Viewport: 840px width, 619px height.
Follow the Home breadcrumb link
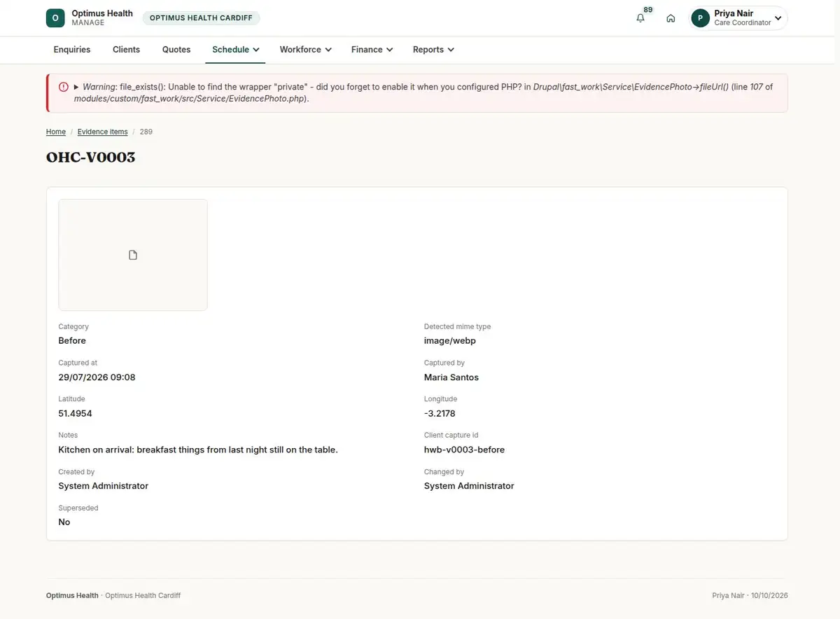(56, 132)
